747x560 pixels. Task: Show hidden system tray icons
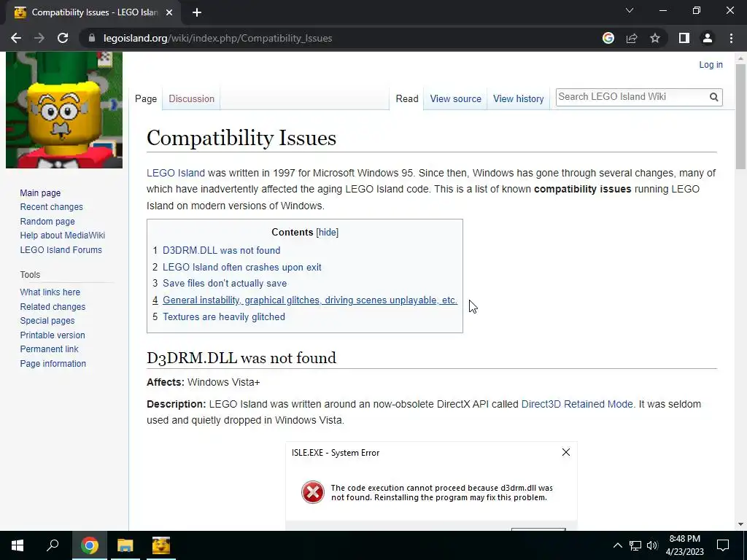(x=617, y=545)
